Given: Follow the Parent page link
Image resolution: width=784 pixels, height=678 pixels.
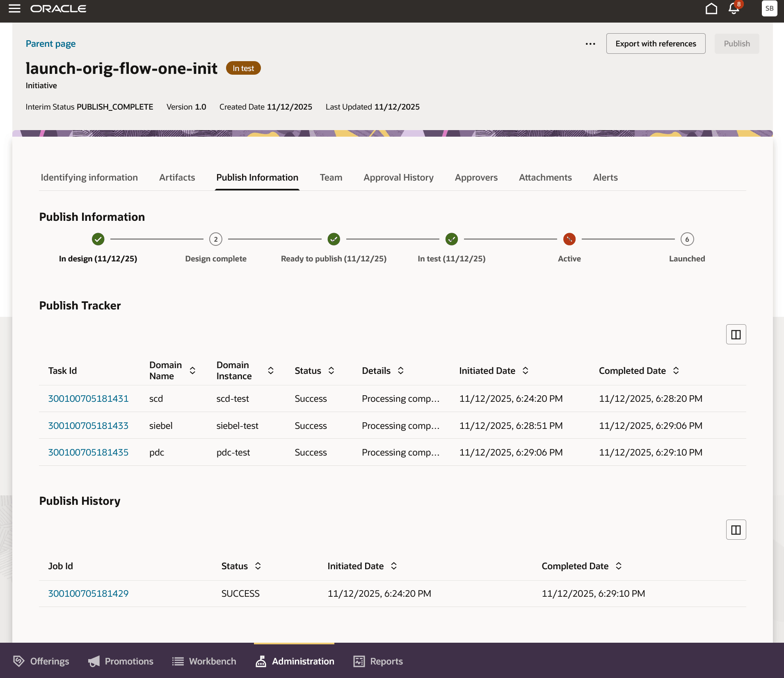Looking at the screenshot, I should click(50, 44).
